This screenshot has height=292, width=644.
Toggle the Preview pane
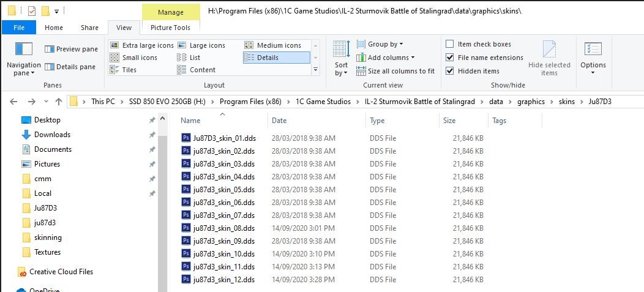pos(71,49)
